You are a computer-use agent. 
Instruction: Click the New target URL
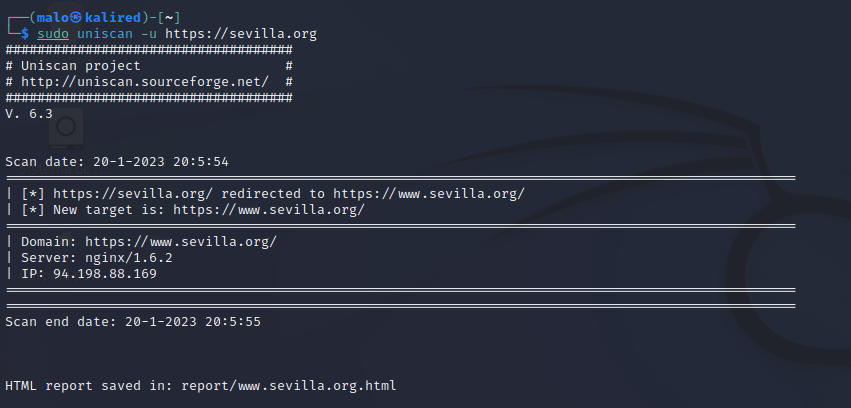[268, 209]
